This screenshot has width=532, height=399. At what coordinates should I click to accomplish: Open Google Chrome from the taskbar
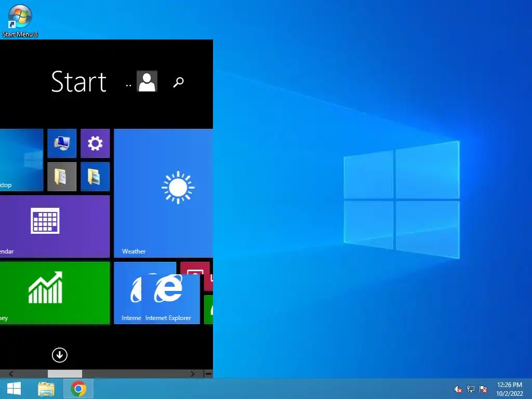(x=78, y=389)
